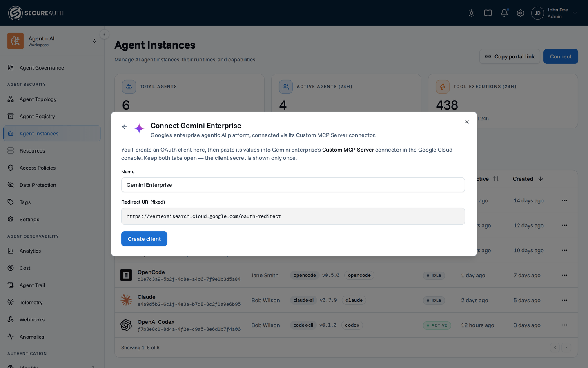
Task: Sort by Last Active column arrows
Action: pos(496,179)
